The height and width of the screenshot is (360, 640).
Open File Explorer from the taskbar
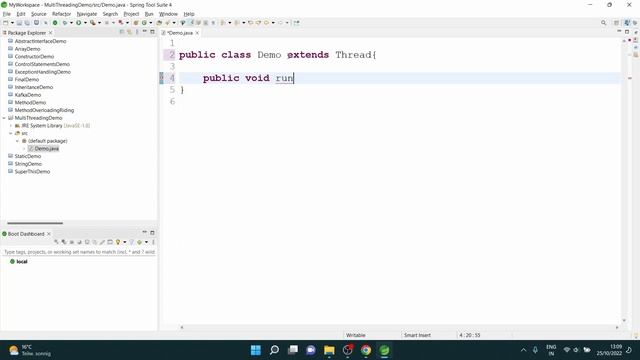coord(329,350)
